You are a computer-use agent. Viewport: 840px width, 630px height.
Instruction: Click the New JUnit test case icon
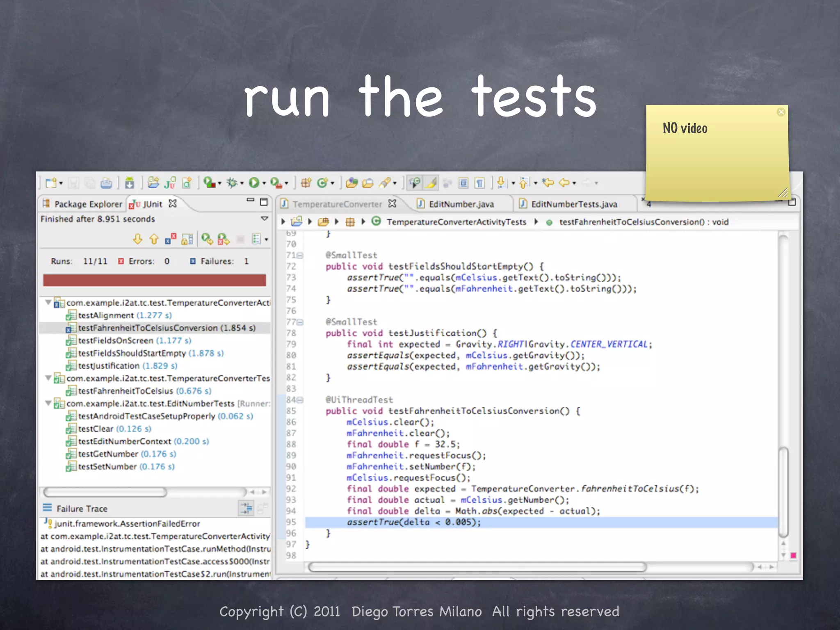[x=170, y=183]
